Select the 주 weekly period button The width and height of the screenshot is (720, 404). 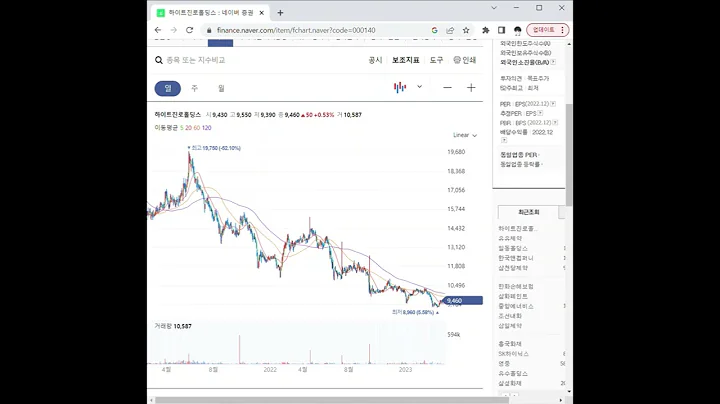[194, 88]
